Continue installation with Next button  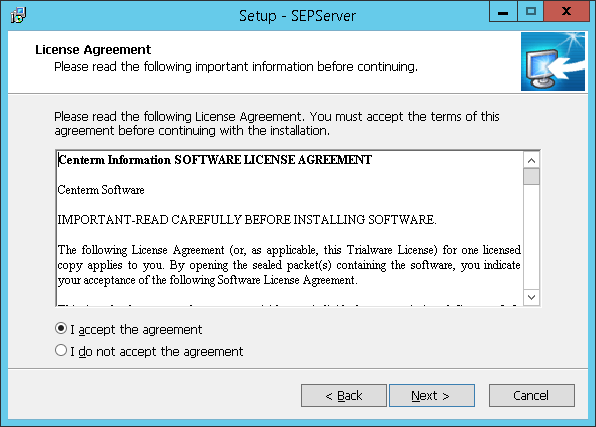pos(432,395)
